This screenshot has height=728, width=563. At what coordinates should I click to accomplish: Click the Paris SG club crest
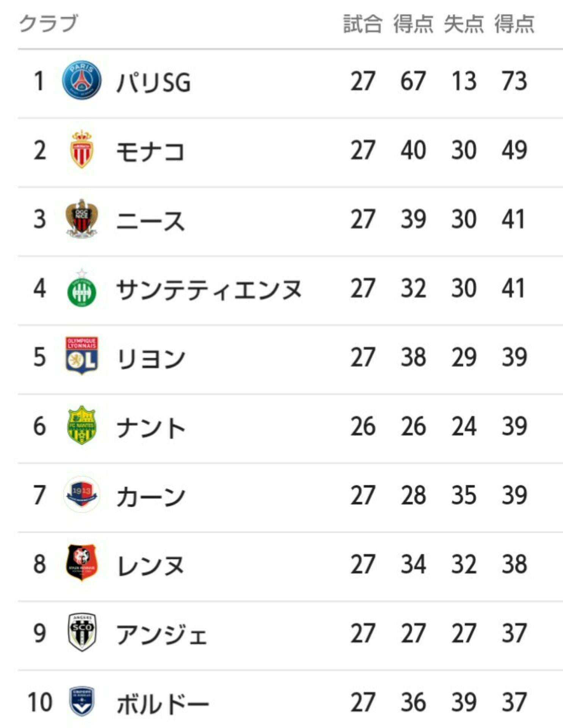82,80
